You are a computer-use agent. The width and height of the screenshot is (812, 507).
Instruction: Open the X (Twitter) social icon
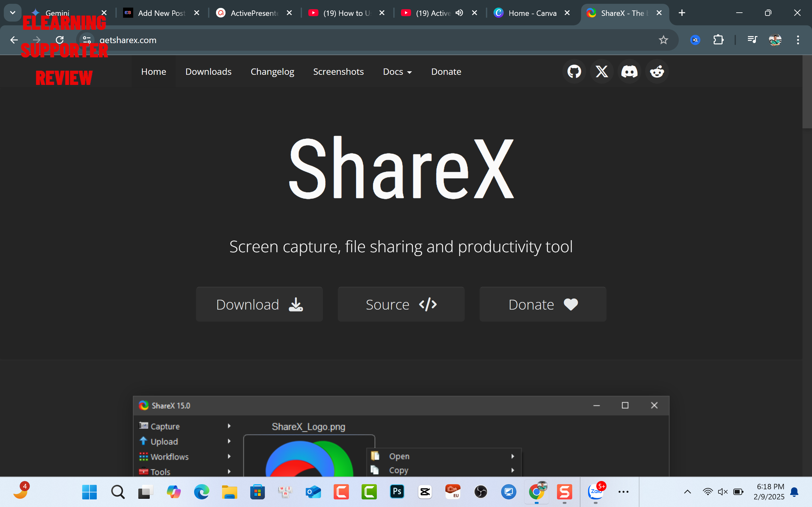click(x=602, y=71)
